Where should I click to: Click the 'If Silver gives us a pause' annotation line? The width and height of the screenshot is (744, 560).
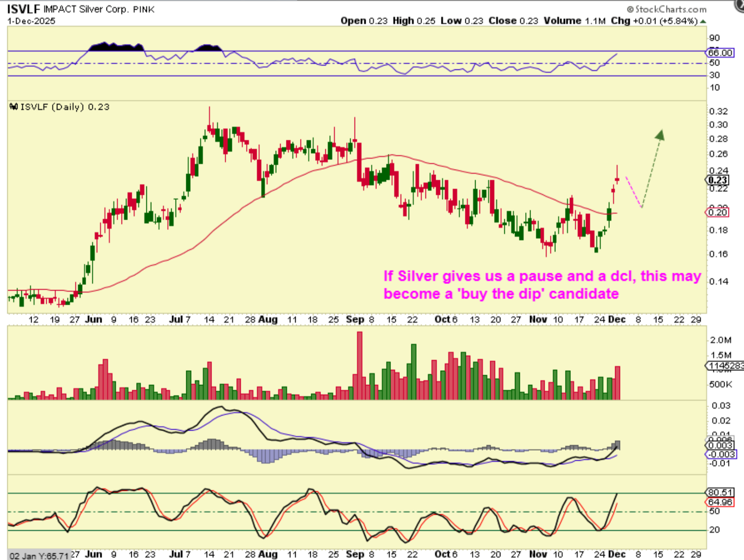(x=542, y=276)
